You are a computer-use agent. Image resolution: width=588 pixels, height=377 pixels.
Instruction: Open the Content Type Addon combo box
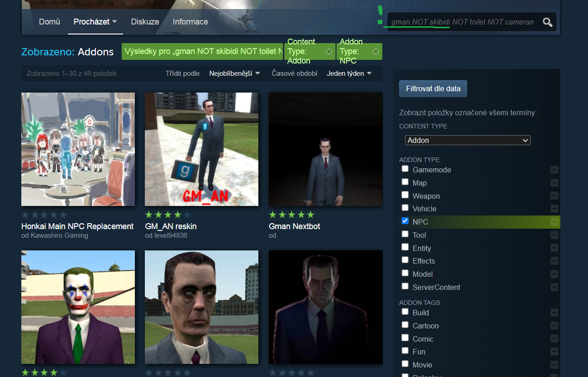tap(468, 140)
